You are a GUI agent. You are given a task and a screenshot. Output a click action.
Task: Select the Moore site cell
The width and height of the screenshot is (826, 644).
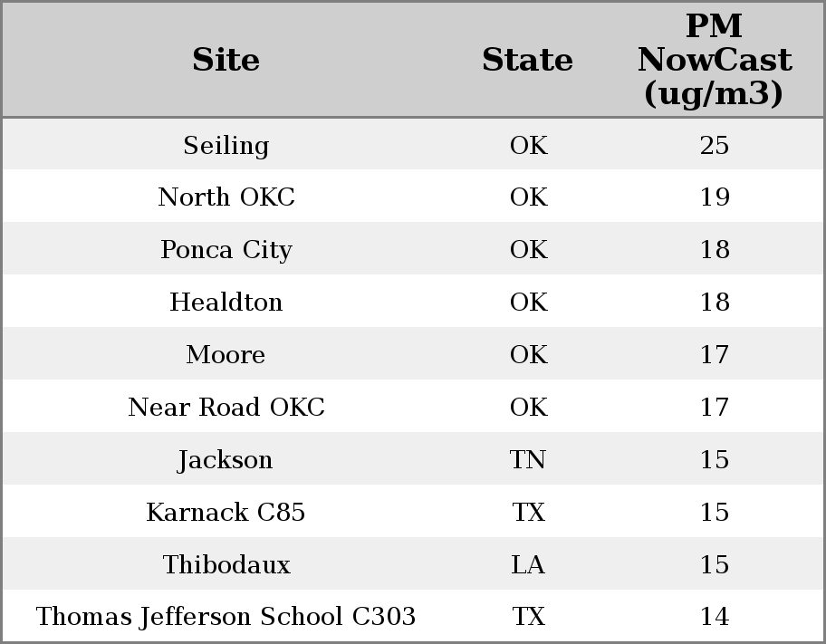[x=226, y=355]
